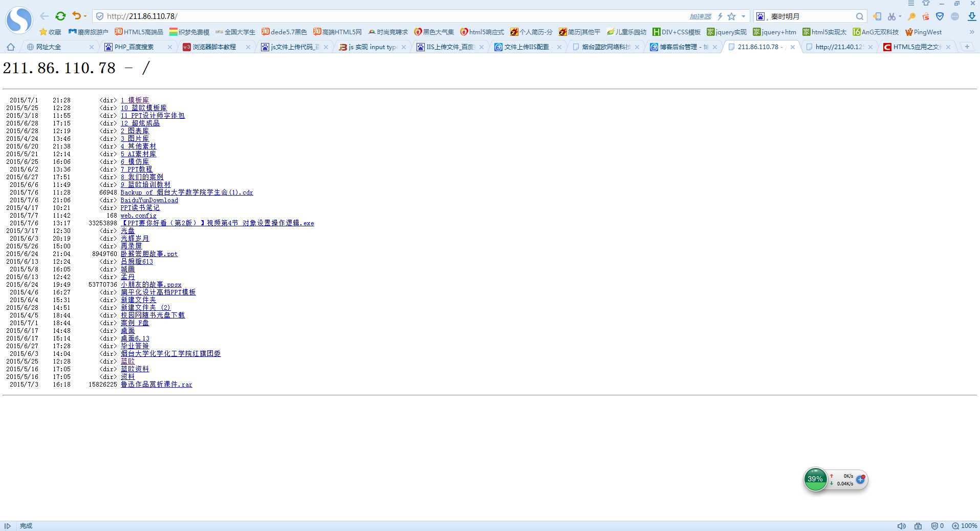Click the home icon beside the tabs
This screenshot has width=980, height=531.
pyautogui.click(x=10, y=47)
